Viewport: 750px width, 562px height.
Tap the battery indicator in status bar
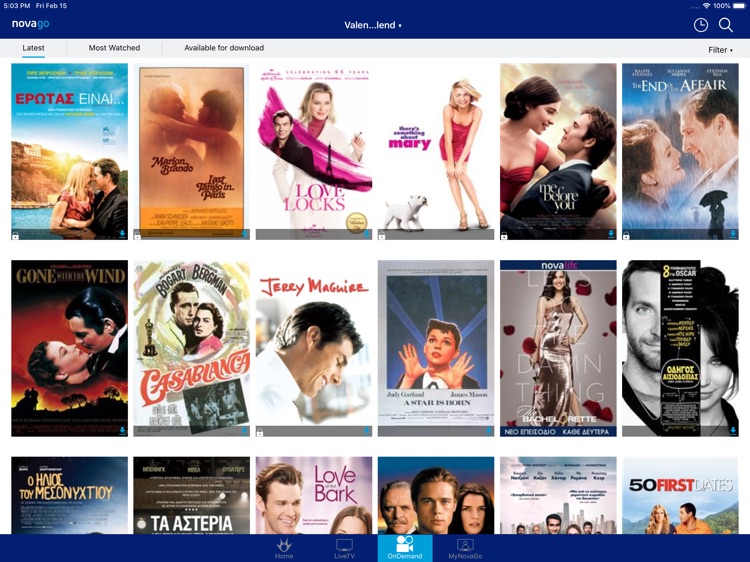tap(739, 6)
